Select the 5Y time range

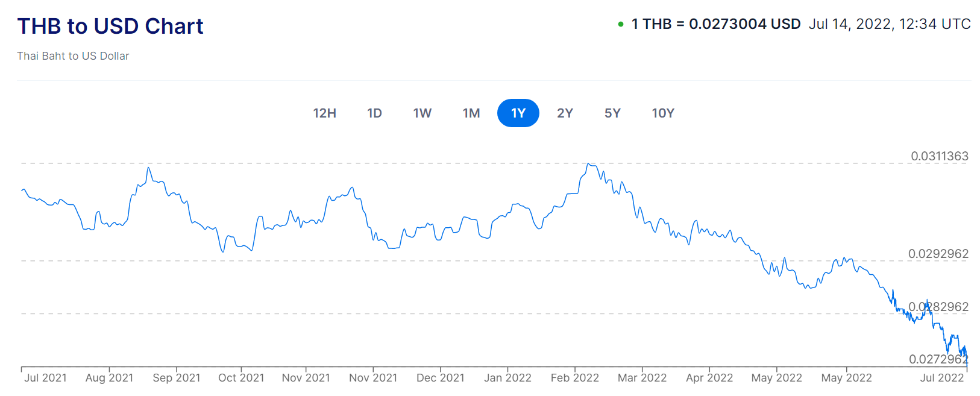pos(612,113)
